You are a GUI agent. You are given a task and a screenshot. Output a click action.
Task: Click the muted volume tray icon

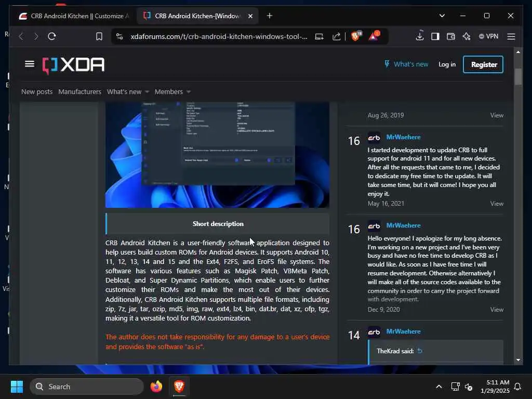point(469,387)
